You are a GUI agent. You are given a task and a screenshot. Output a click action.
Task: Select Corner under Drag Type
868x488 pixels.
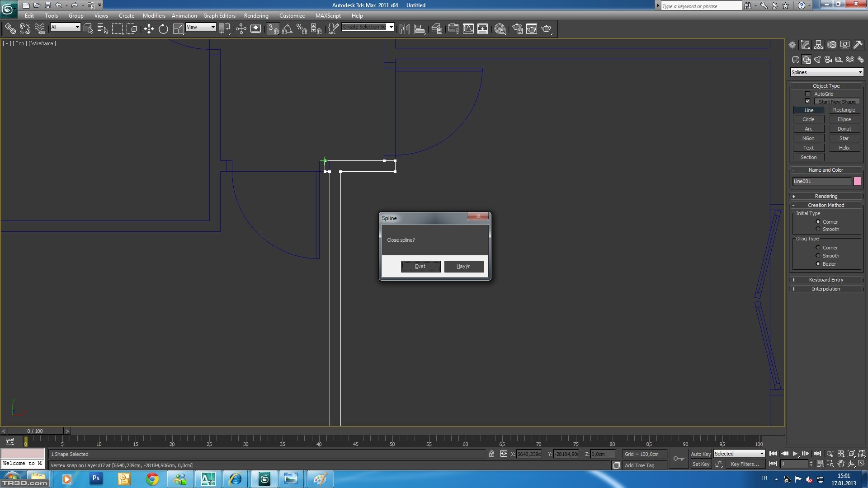pyautogui.click(x=818, y=248)
